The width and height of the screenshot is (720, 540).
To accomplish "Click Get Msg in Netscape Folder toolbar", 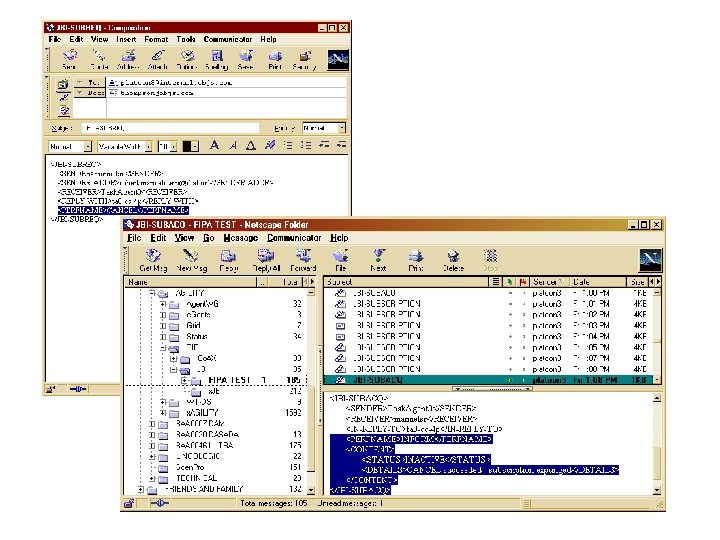I will tap(153, 261).
